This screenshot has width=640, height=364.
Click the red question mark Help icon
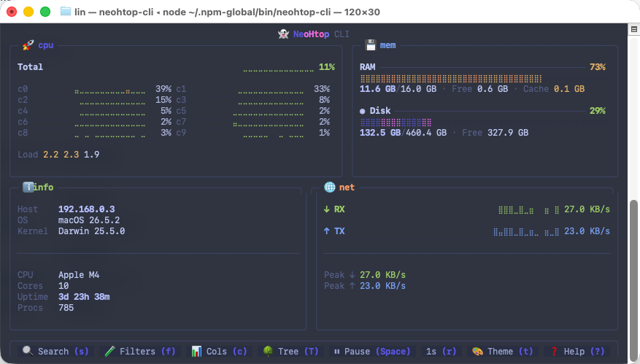tap(554, 351)
